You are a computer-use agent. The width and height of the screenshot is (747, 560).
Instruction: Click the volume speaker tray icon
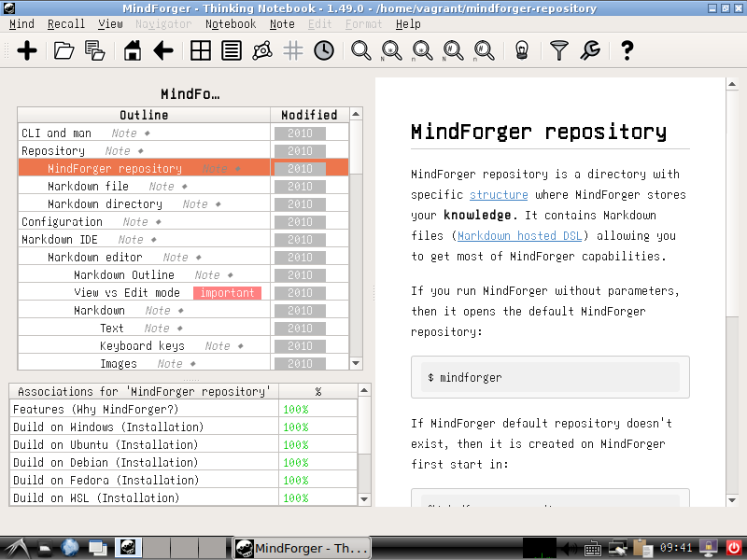[x=570, y=549]
